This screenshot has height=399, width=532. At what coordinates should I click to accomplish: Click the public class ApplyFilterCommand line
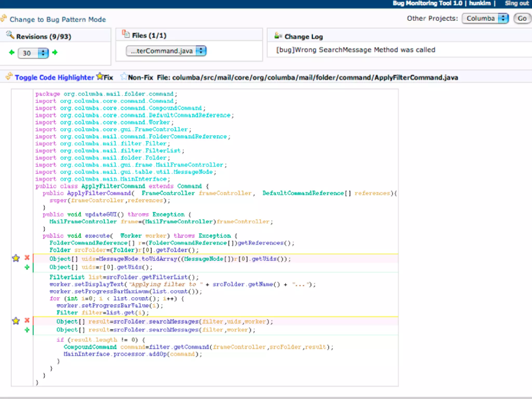pos(122,186)
